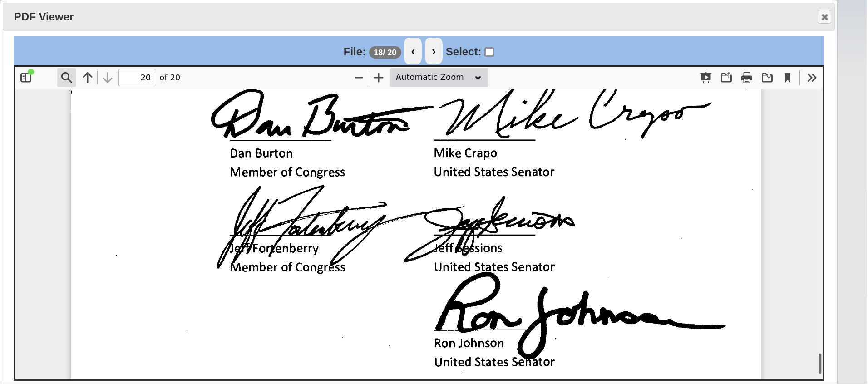
Task: Switch to presentation mode
Action: [x=706, y=78]
